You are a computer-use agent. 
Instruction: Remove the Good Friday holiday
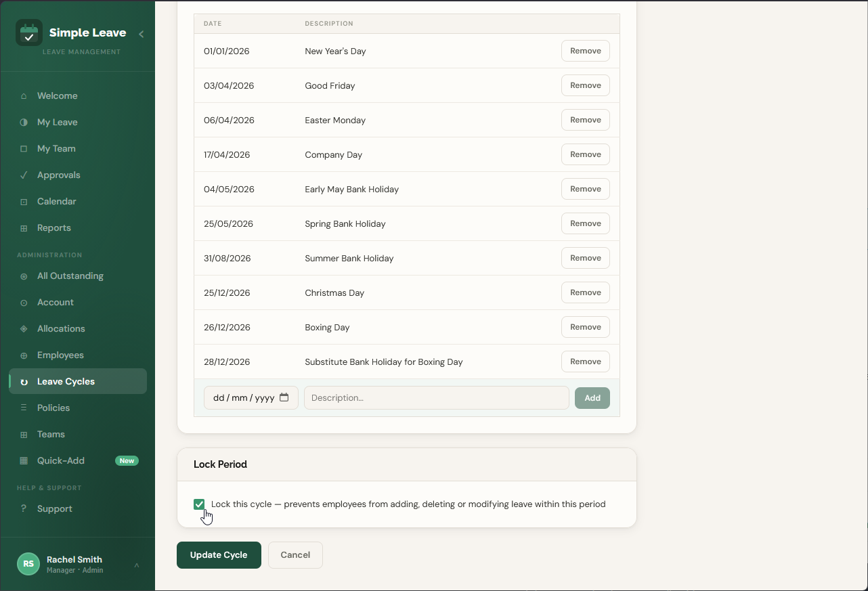click(586, 85)
